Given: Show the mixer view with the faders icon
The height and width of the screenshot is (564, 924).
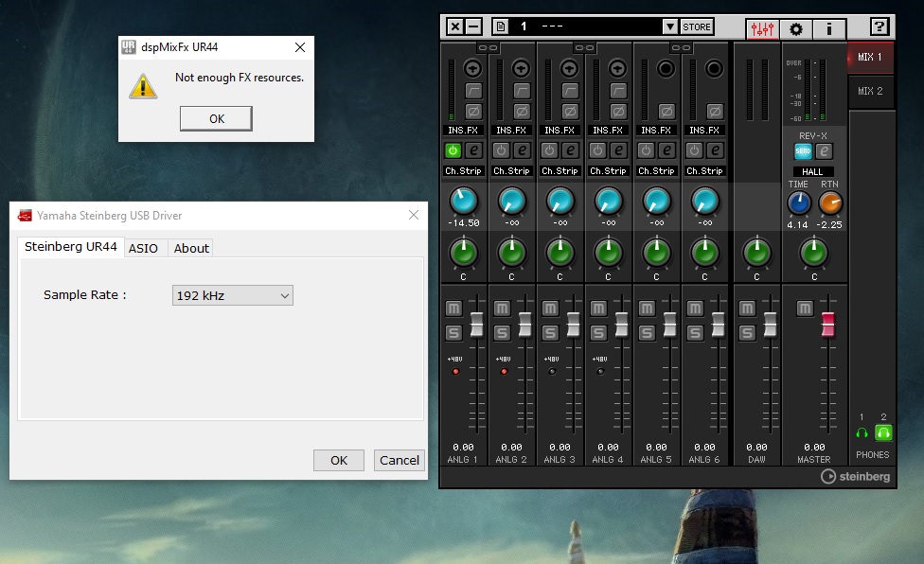Looking at the screenshot, I should click(762, 28).
